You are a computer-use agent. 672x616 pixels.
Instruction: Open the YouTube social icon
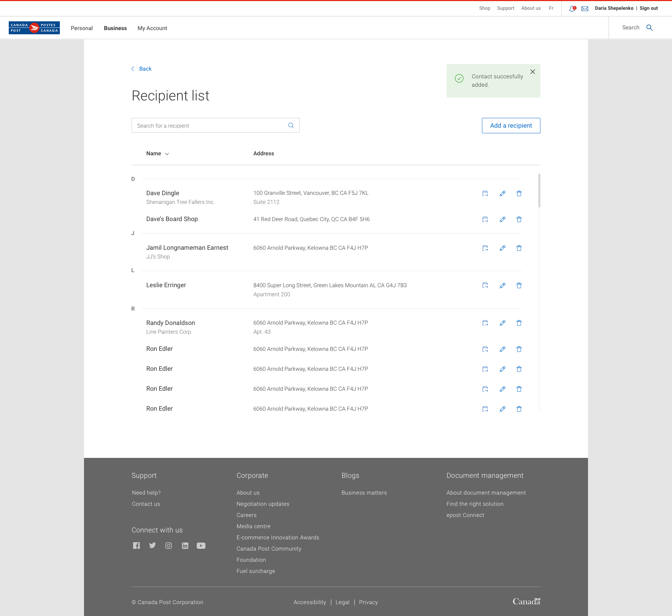(x=201, y=545)
